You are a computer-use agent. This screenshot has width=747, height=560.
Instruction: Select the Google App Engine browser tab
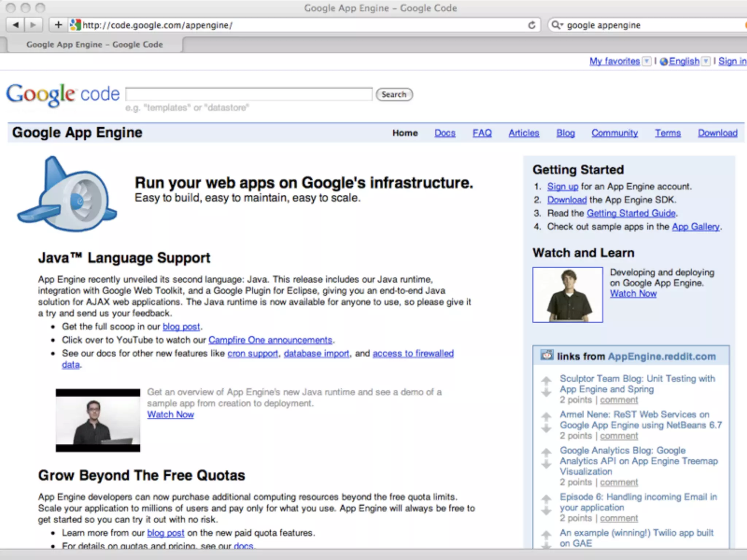coord(94,44)
